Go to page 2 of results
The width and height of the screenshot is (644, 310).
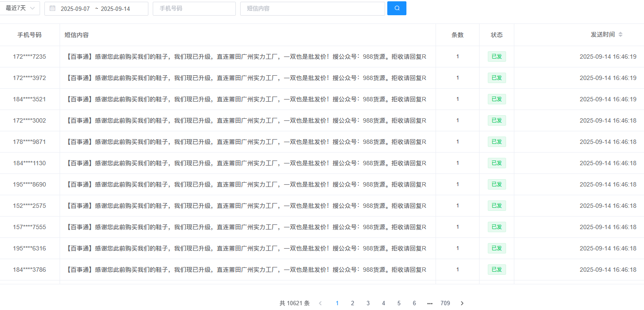[x=352, y=303]
